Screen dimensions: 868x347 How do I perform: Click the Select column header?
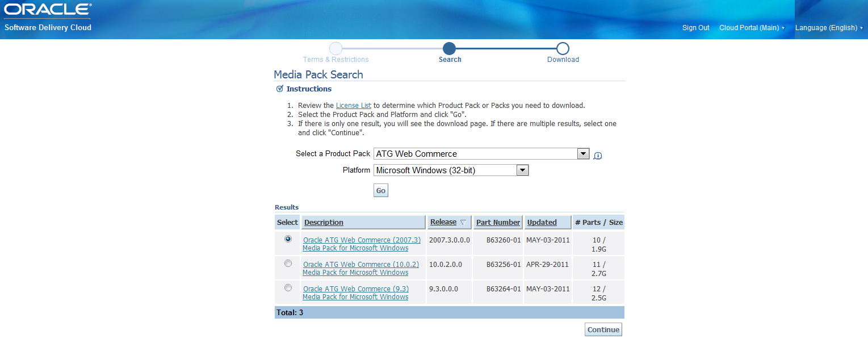tap(287, 223)
